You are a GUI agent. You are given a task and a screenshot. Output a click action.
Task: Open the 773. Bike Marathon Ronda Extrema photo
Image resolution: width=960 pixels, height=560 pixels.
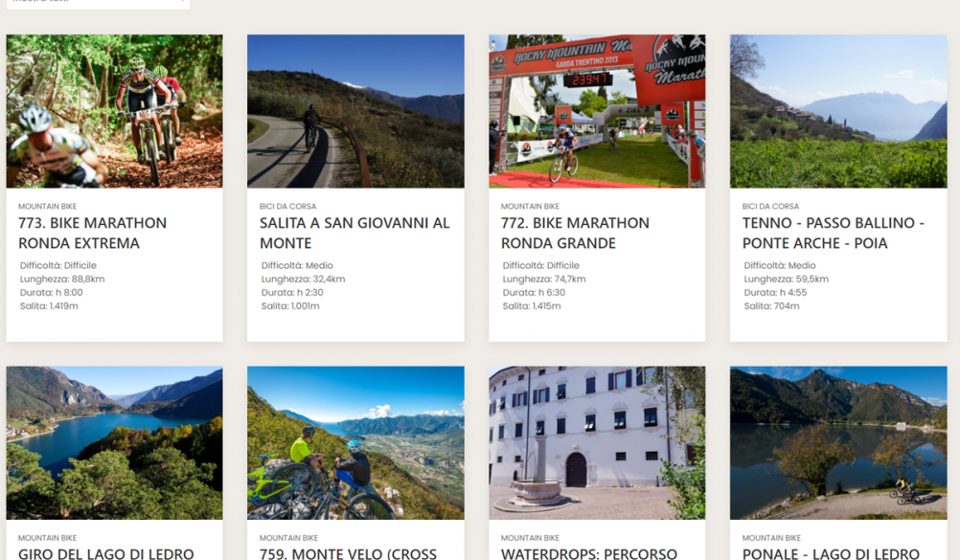(x=114, y=111)
